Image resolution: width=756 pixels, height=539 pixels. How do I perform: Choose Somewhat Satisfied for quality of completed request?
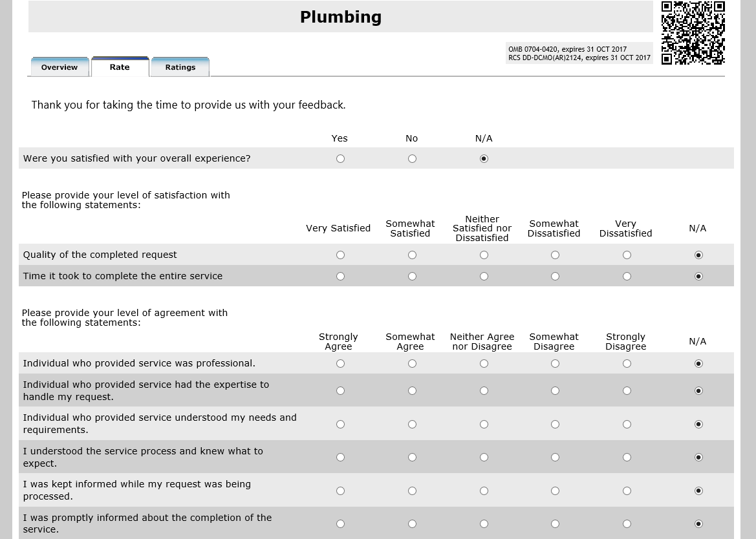413,255
